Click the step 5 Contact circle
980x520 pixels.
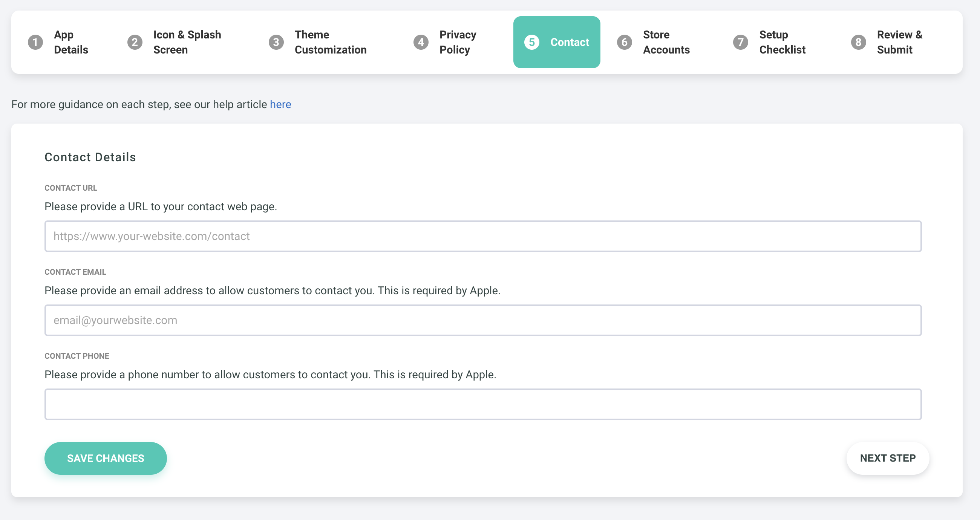531,42
